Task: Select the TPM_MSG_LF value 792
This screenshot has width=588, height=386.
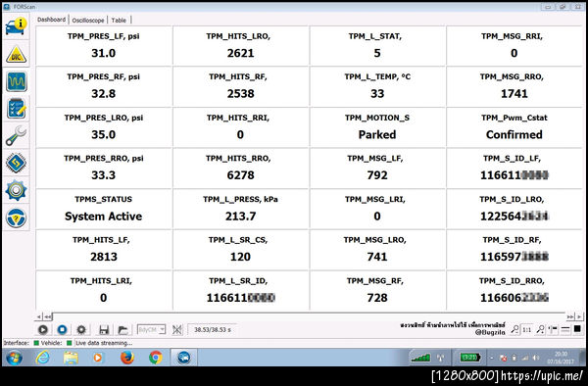Action: (x=377, y=175)
